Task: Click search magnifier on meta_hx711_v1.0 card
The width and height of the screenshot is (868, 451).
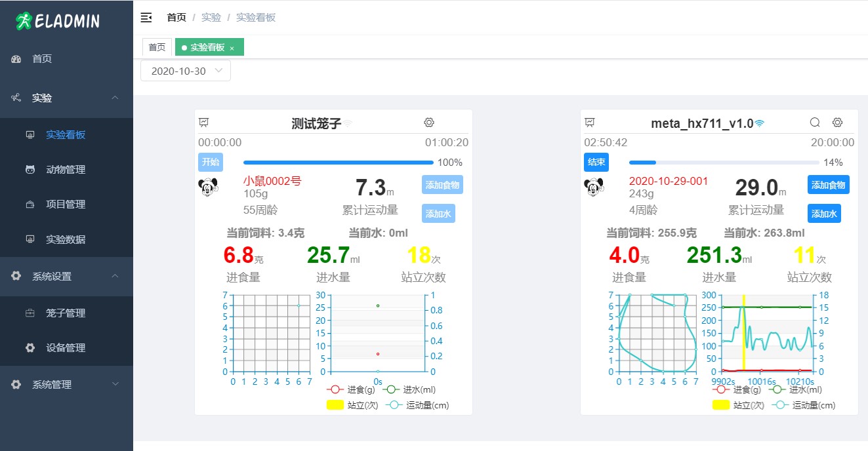Action: click(815, 123)
